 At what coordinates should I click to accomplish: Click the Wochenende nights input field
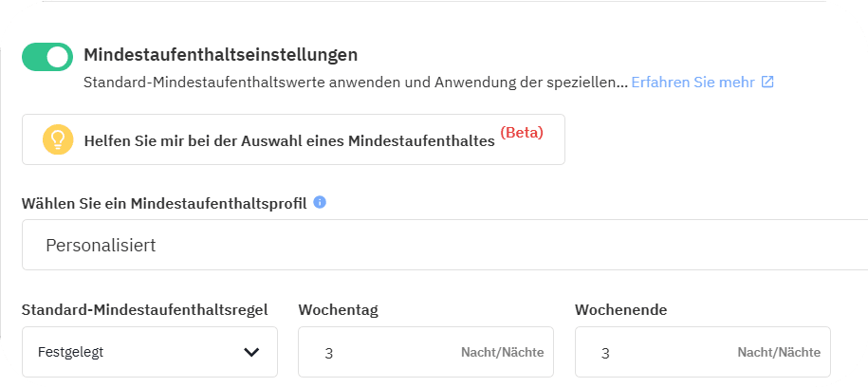point(656,352)
